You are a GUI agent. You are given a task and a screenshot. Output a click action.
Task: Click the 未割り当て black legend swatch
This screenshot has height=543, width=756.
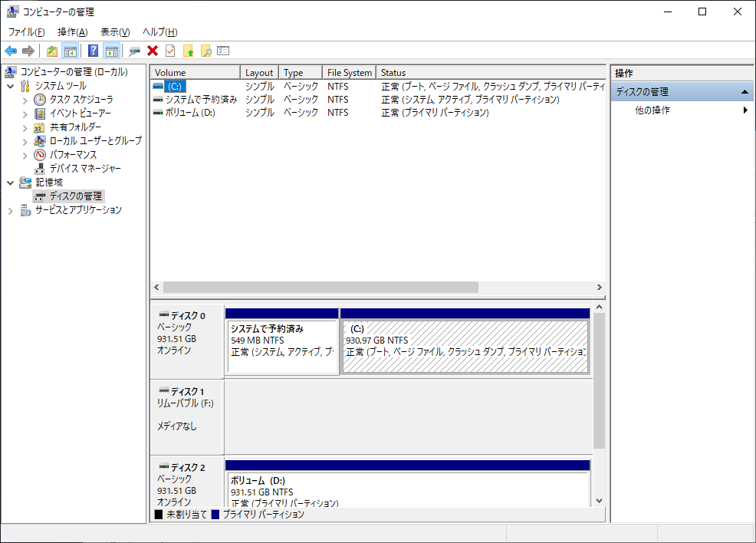[159, 515]
